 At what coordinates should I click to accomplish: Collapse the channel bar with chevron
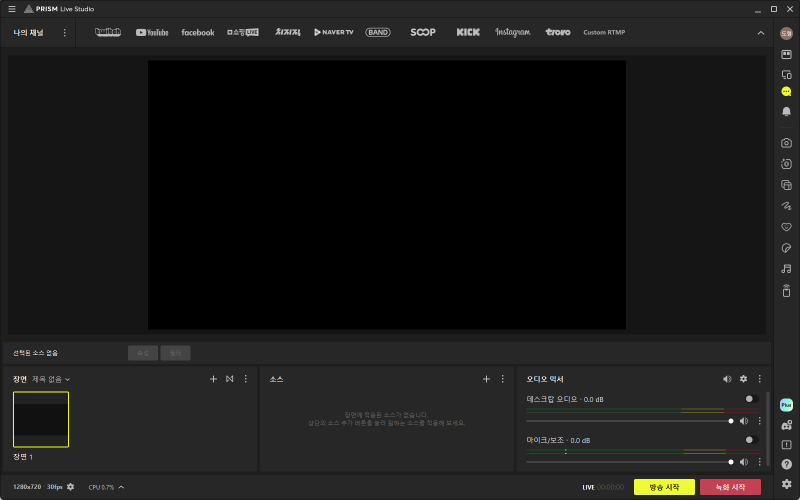pyautogui.click(x=761, y=33)
